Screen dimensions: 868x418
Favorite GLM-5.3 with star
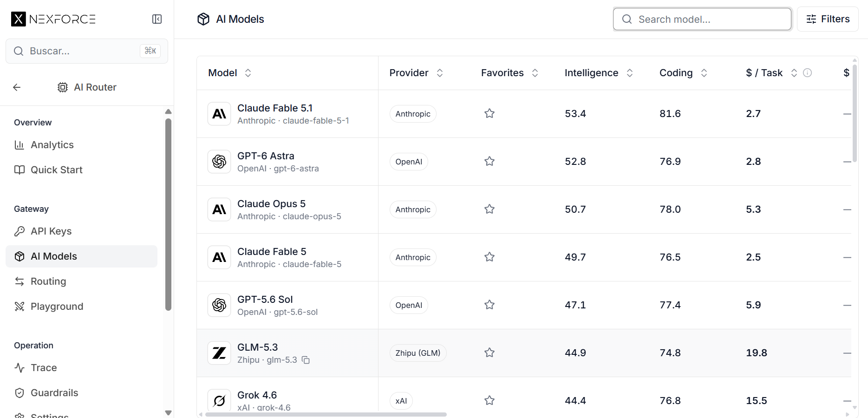pyautogui.click(x=489, y=353)
